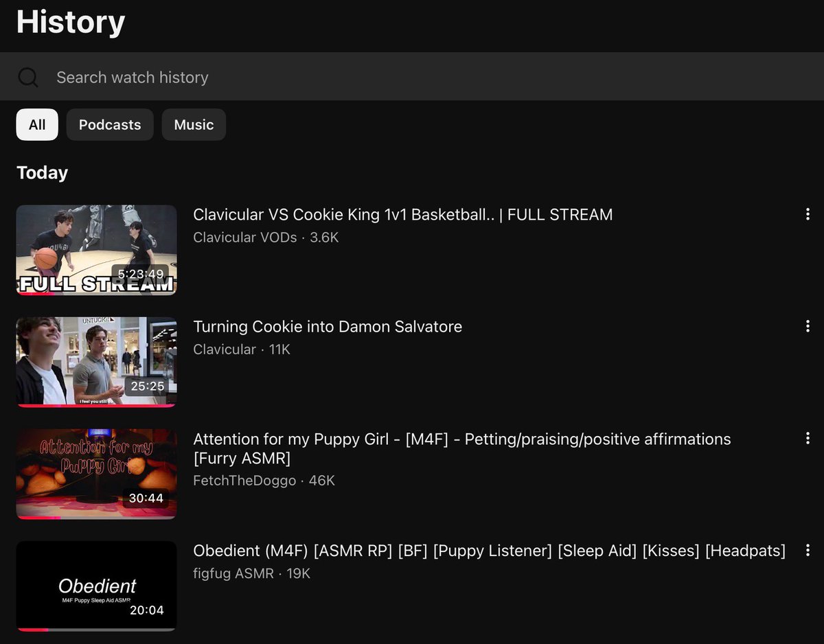Click the History page heading
The width and height of the screenshot is (824, 644).
pyautogui.click(x=71, y=21)
